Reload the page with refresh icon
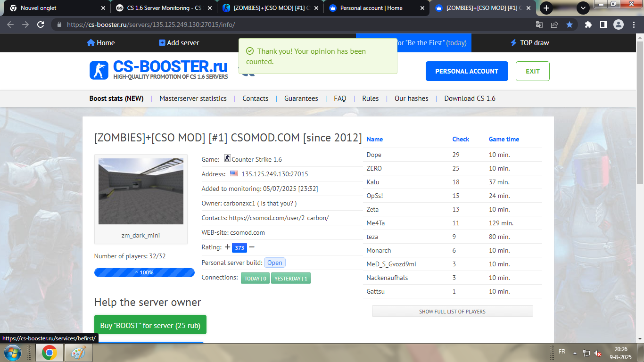The image size is (644, 362). [41, 25]
